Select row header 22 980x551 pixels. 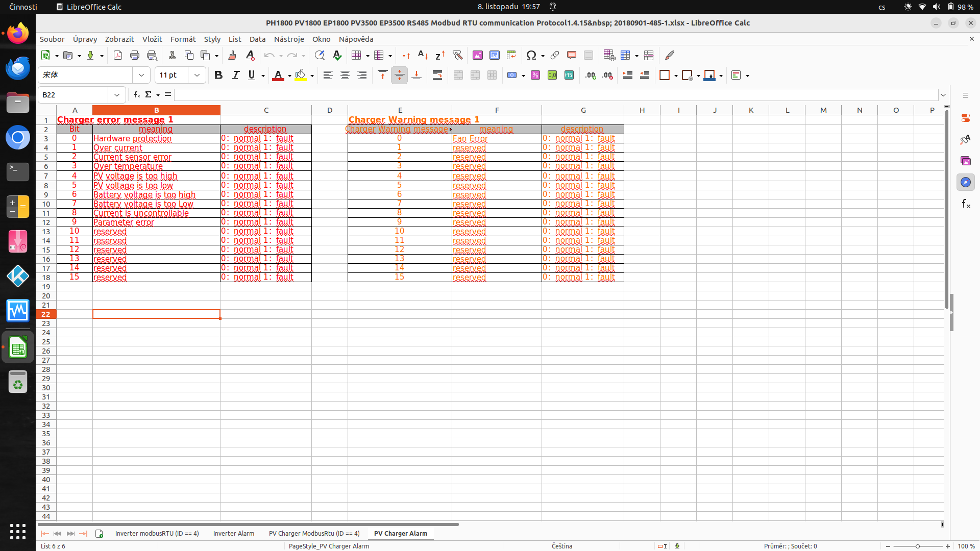click(x=46, y=314)
